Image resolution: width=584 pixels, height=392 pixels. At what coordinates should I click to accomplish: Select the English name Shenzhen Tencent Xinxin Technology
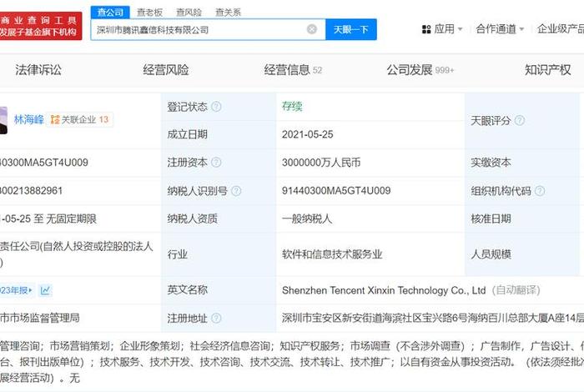click(x=384, y=290)
